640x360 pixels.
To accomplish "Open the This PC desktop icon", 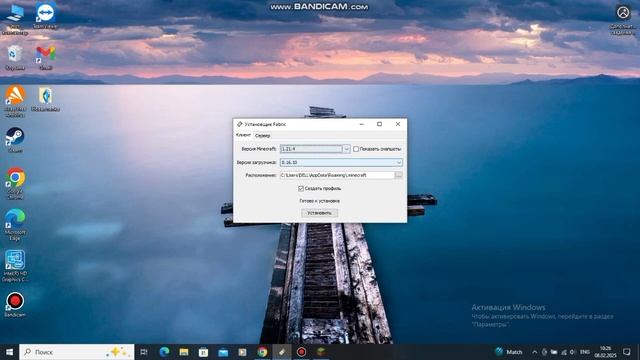I will click(15, 18).
